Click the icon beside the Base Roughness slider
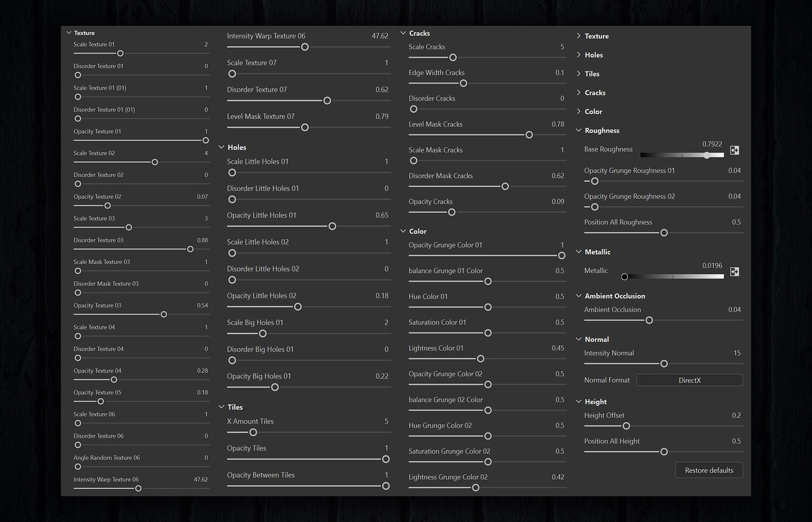The image size is (812, 522). click(735, 151)
